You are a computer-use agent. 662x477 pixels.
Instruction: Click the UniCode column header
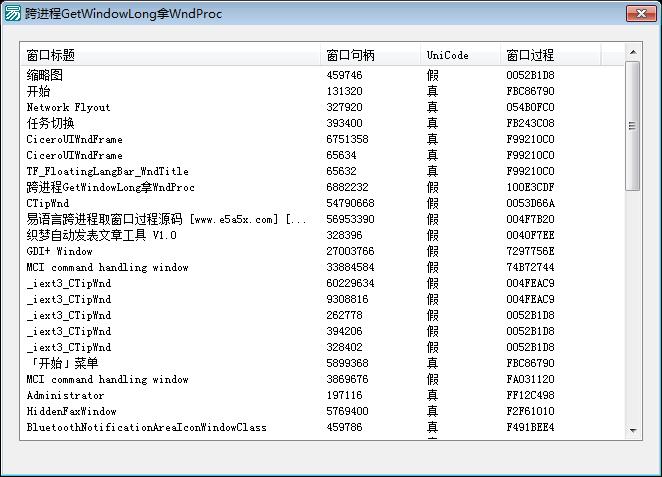click(447, 55)
